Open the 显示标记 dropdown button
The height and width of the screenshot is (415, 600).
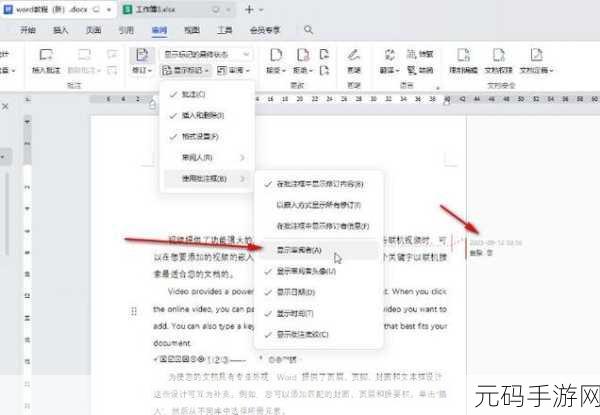click(186, 70)
